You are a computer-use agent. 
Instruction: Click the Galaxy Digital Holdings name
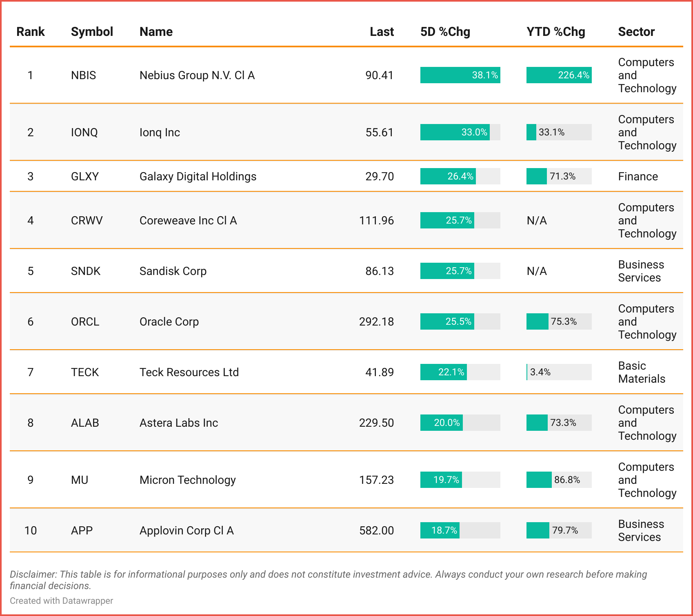pos(198,177)
